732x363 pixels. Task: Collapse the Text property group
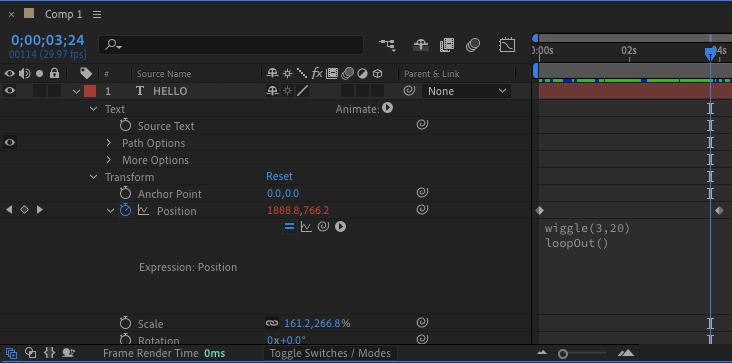pyautogui.click(x=94, y=109)
